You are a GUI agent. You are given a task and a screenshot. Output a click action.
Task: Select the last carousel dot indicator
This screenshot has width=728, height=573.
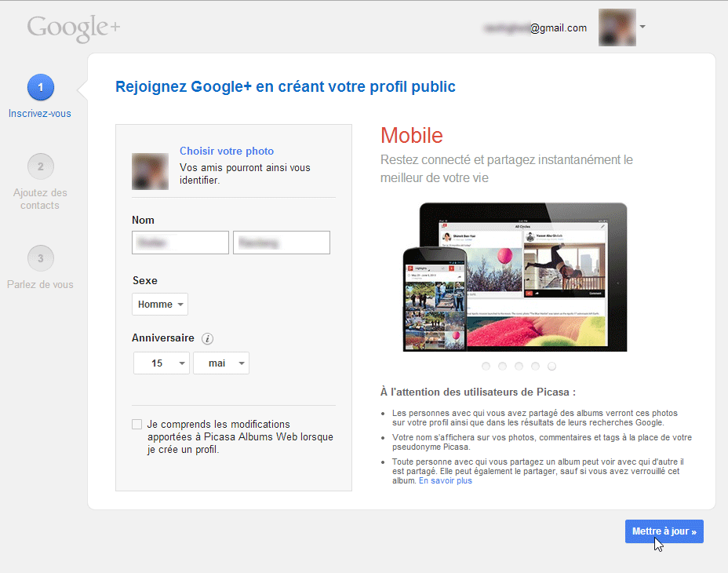[551, 366]
